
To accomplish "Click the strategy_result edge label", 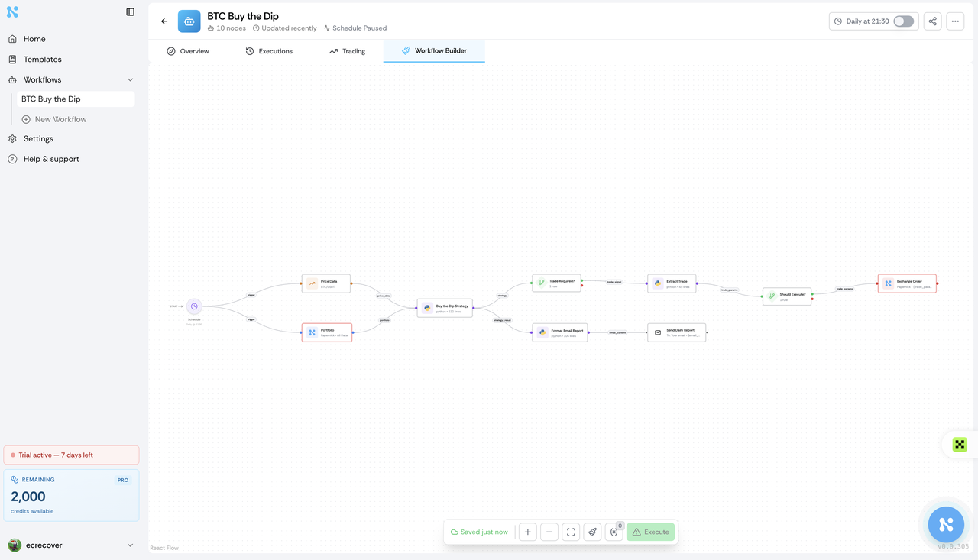I will click(502, 320).
